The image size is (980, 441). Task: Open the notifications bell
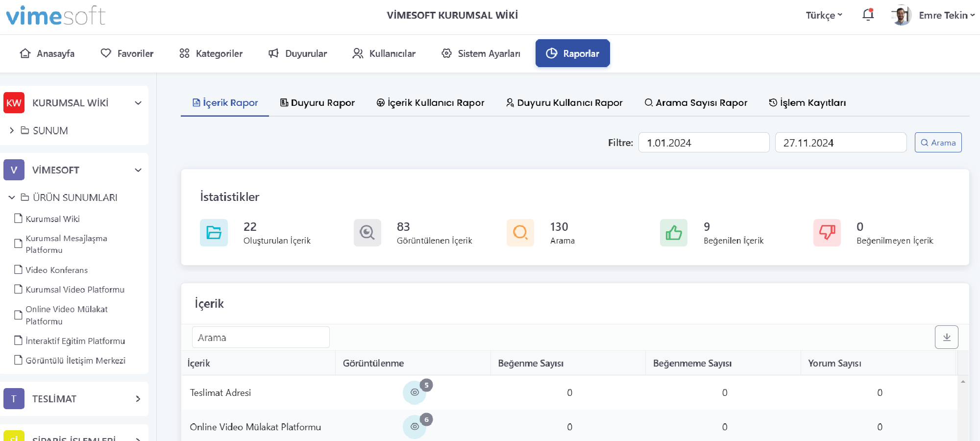(868, 15)
